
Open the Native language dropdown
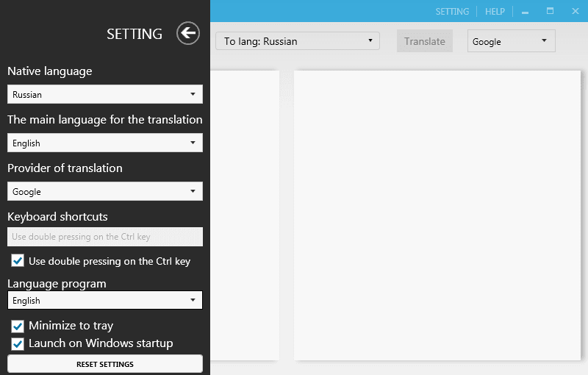click(105, 94)
